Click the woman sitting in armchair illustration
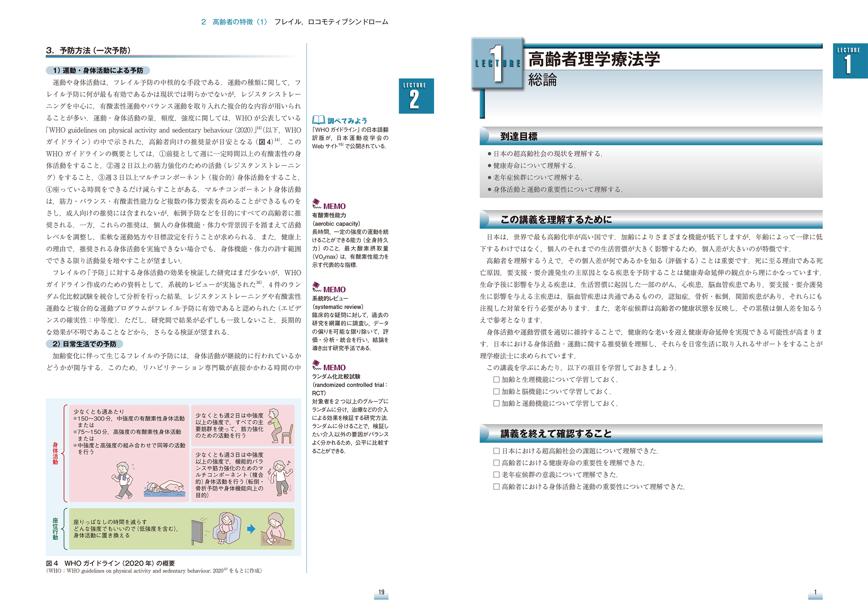The height and width of the screenshot is (614, 868). (226, 528)
